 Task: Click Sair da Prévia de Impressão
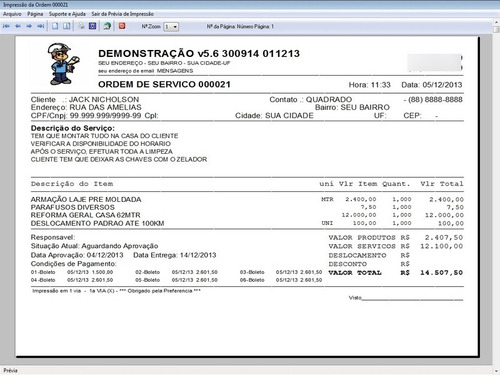[x=123, y=14]
